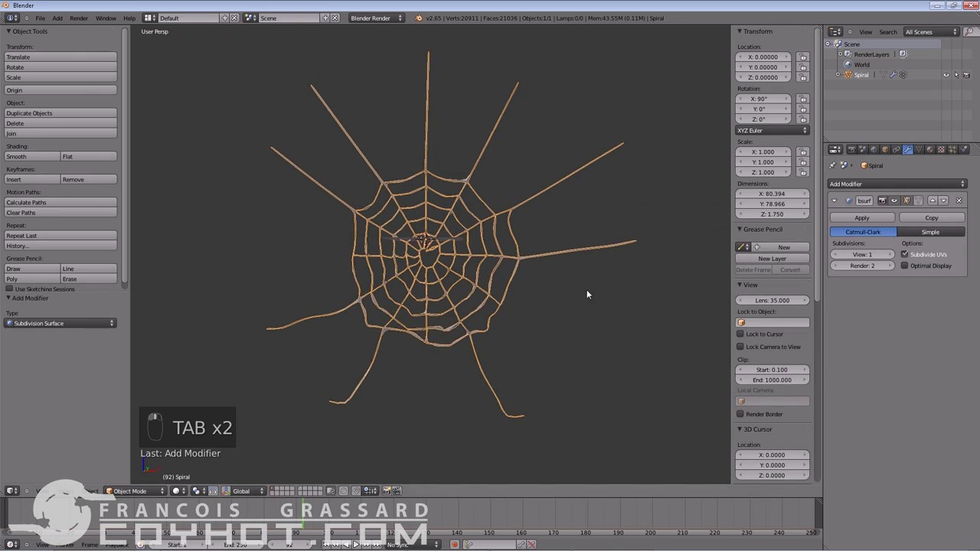This screenshot has height=551, width=980.
Task: Uncheck the Subdivide UVs option
Action: 905,254
